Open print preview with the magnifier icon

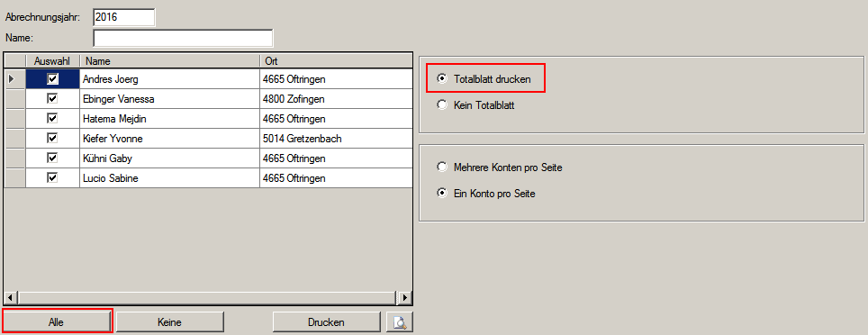click(x=399, y=321)
